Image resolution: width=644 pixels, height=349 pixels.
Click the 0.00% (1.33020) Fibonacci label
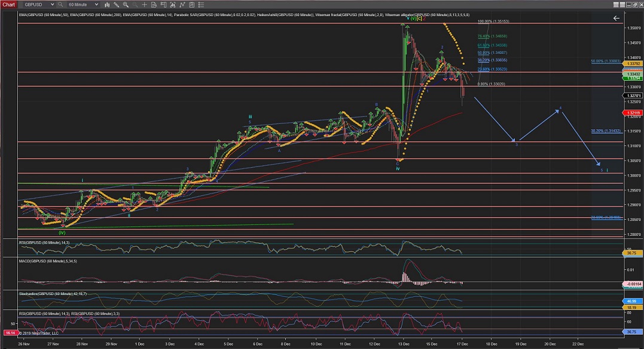[x=491, y=84]
